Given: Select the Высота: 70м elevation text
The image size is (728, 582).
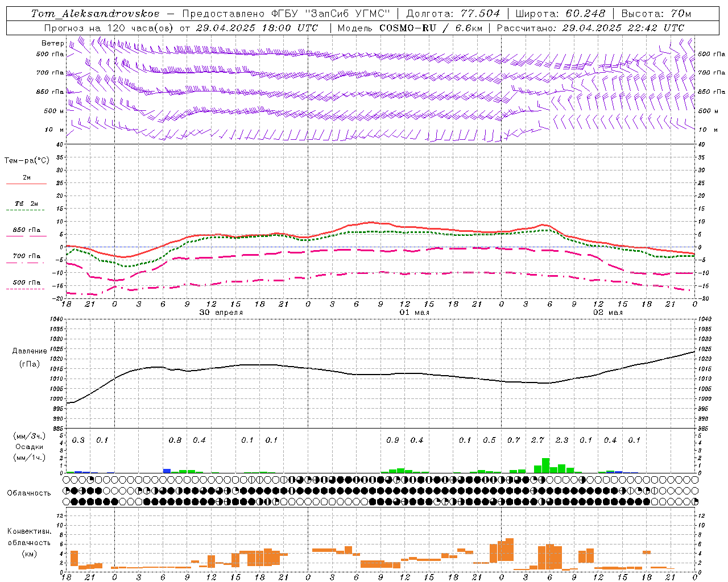Looking at the screenshot, I should [656, 14].
